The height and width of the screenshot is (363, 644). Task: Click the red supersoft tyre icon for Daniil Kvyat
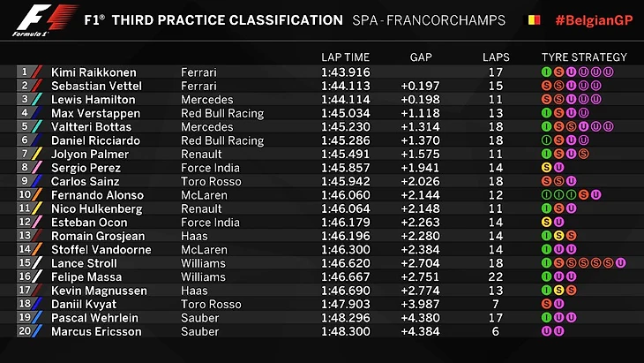(x=546, y=304)
